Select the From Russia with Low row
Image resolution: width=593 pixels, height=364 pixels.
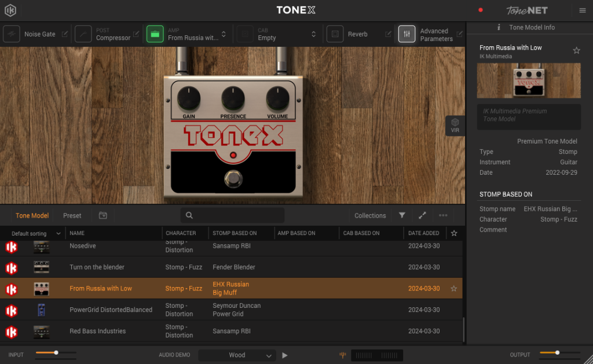coord(231,288)
